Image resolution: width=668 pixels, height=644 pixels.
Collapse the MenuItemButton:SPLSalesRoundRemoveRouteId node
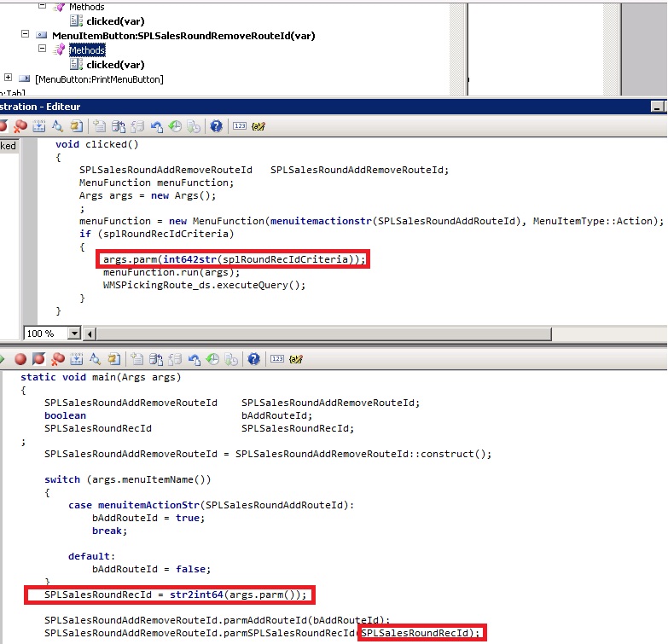[25, 34]
